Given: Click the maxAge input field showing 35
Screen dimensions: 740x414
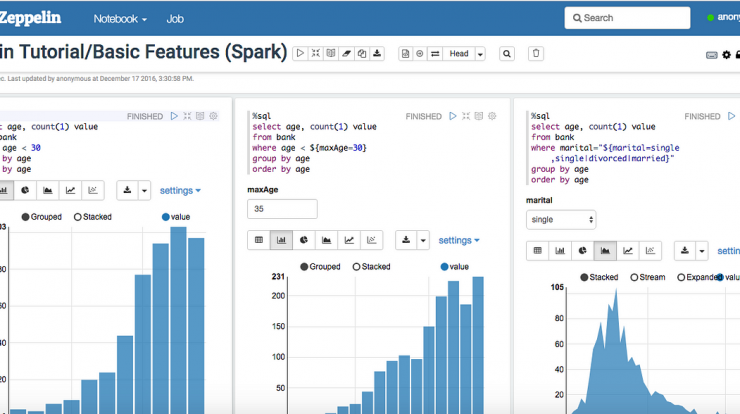Looking at the screenshot, I should (282, 209).
